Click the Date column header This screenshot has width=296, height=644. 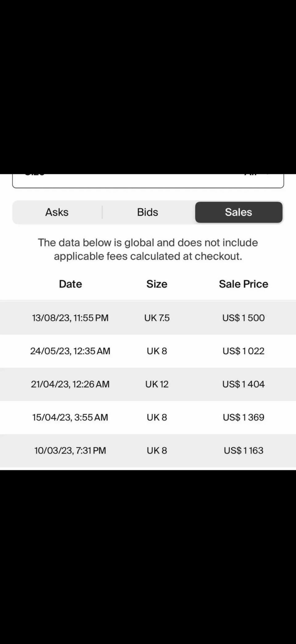coord(71,284)
